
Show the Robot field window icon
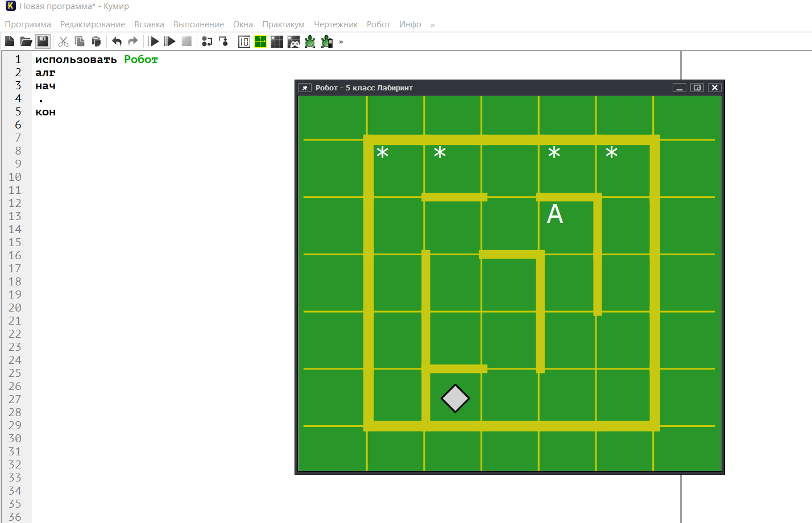277,41
